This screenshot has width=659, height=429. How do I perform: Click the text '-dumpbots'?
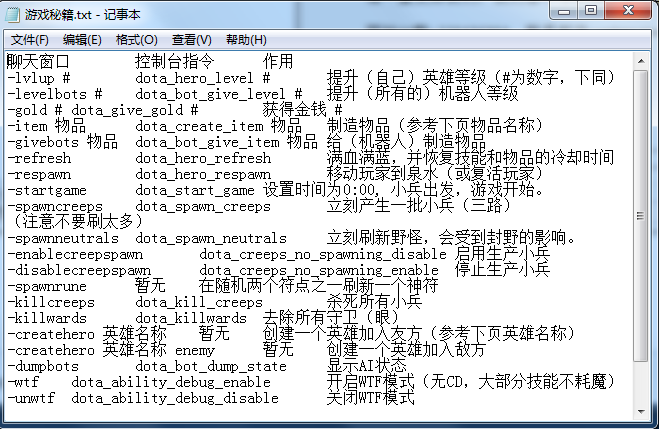(x=42, y=366)
